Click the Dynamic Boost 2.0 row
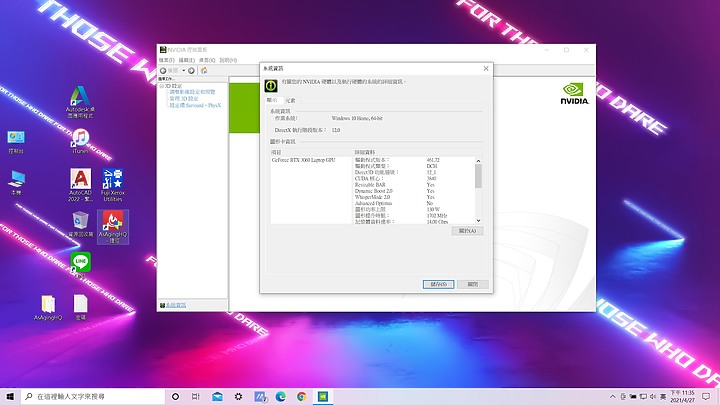 coord(415,191)
